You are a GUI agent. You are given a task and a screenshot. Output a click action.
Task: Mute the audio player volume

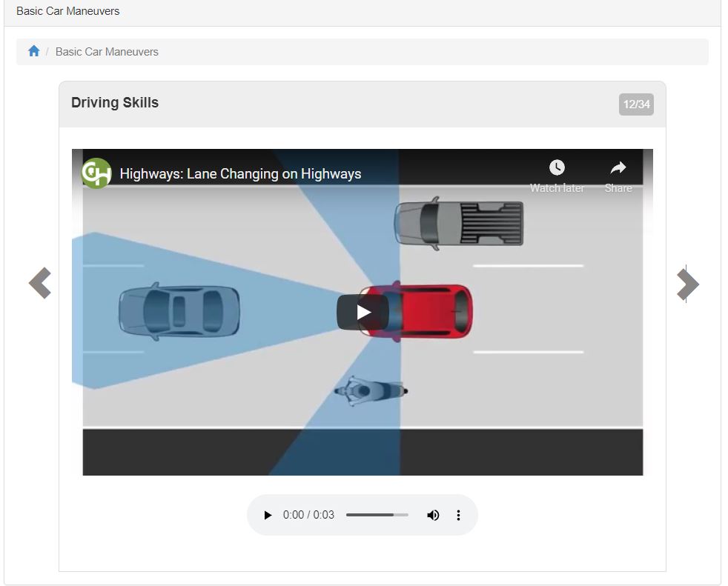tap(433, 515)
